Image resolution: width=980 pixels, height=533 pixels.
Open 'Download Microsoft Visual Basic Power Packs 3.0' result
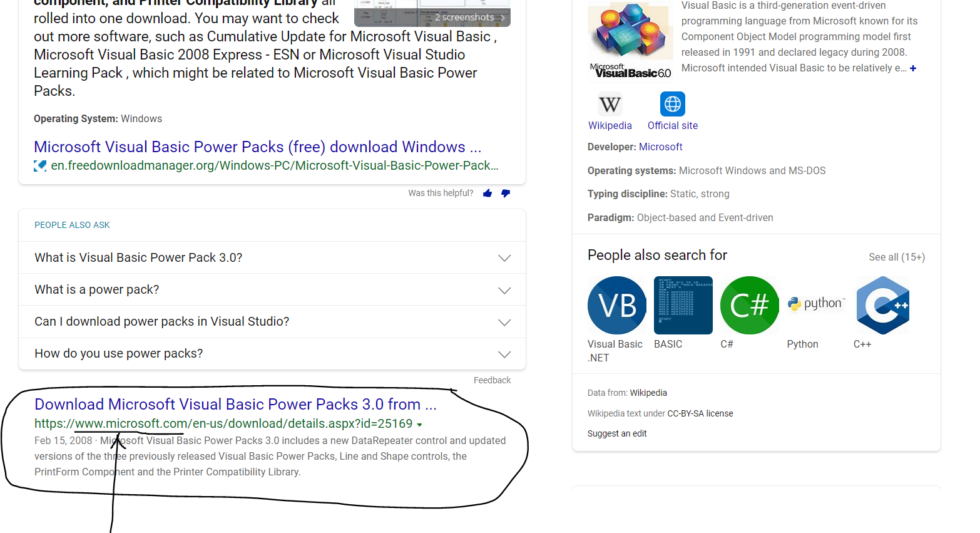235,404
